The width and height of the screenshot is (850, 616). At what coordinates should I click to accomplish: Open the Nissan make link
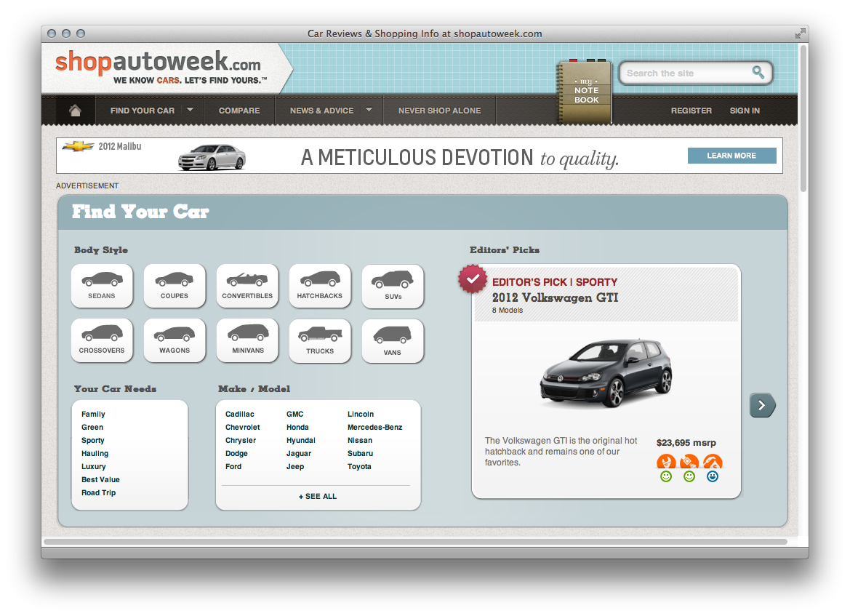tap(360, 440)
